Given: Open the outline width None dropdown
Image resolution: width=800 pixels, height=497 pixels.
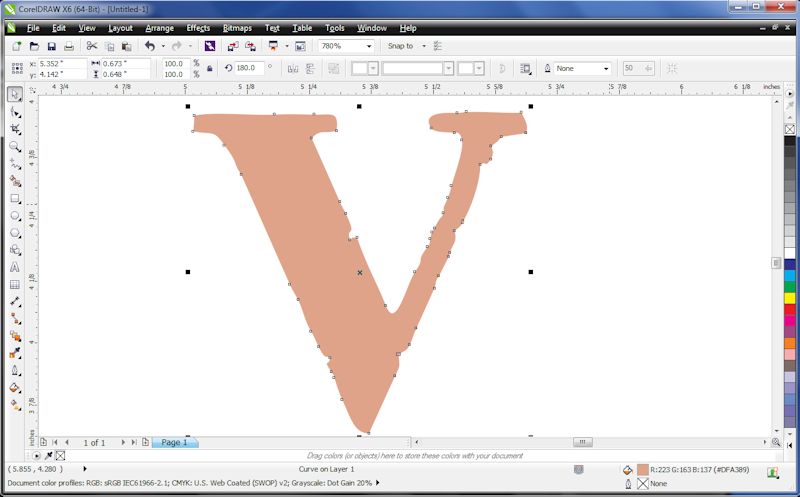Looking at the screenshot, I should point(605,68).
